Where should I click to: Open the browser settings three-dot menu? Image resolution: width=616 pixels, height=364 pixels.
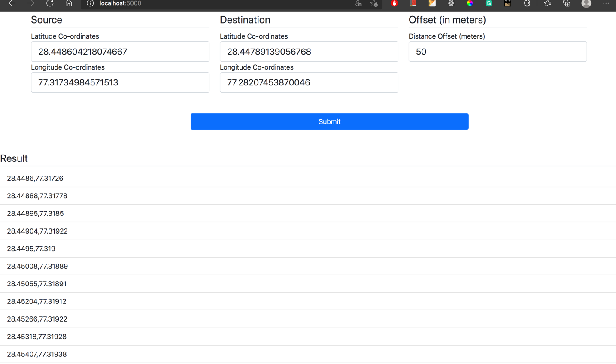(606, 4)
